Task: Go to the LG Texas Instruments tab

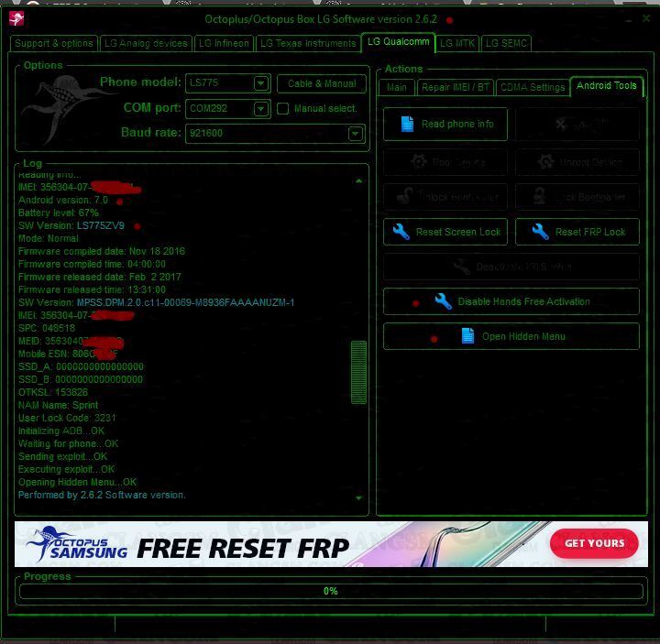Action: 308,43
